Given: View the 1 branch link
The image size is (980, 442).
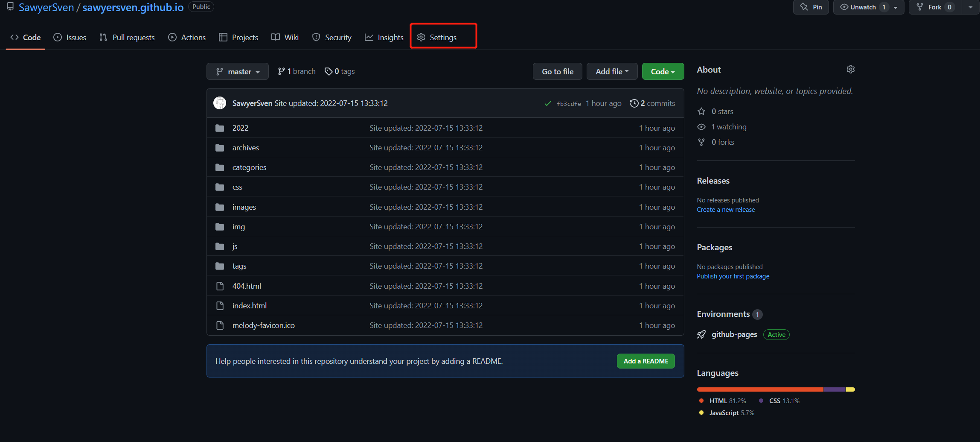Looking at the screenshot, I should click(297, 71).
